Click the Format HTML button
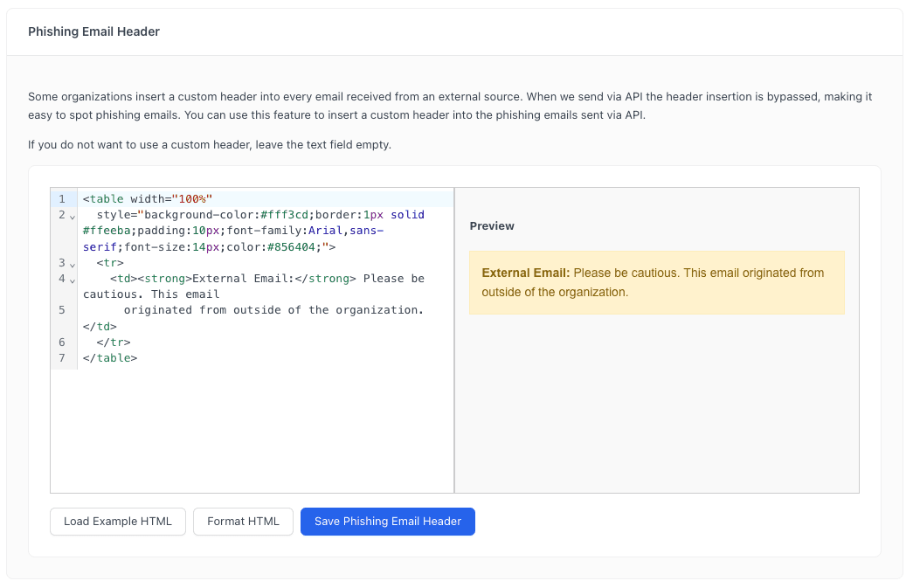The height and width of the screenshot is (588, 913). pyautogui.click(x=243, y=522)
